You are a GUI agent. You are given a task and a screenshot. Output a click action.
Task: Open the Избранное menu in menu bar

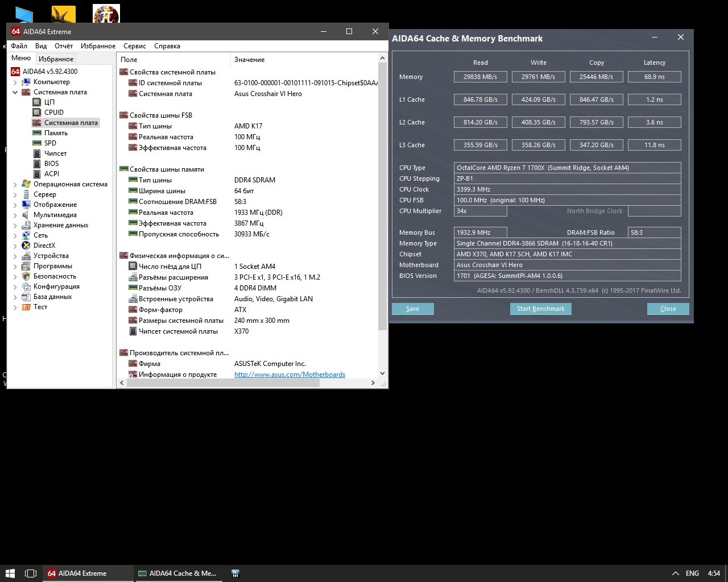pos(98,46)
